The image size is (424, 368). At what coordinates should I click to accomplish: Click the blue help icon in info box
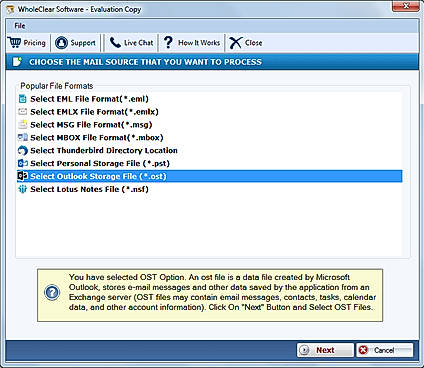pos(52,292)
